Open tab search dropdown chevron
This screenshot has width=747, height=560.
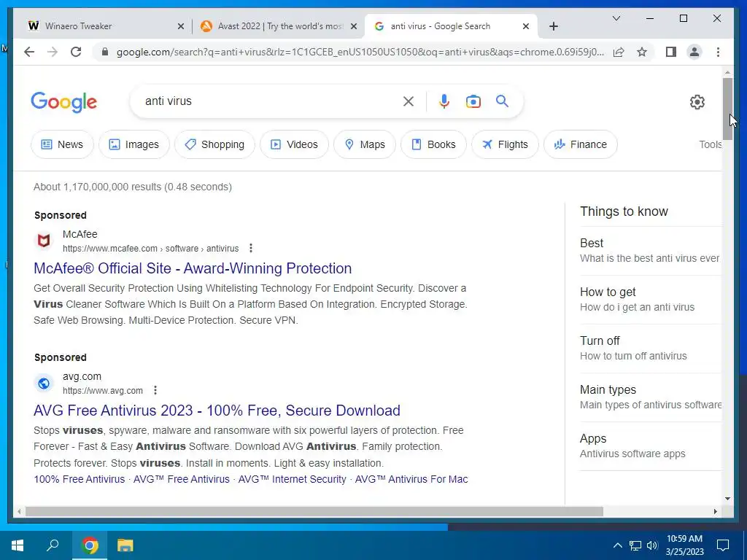point(616,18)
